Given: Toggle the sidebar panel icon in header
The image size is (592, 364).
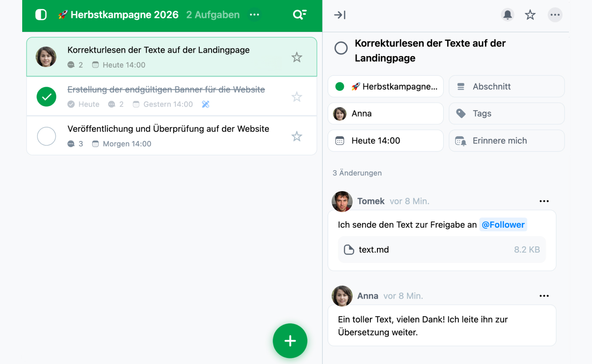Looking at the screenshot, I should (x=41, y=15).
